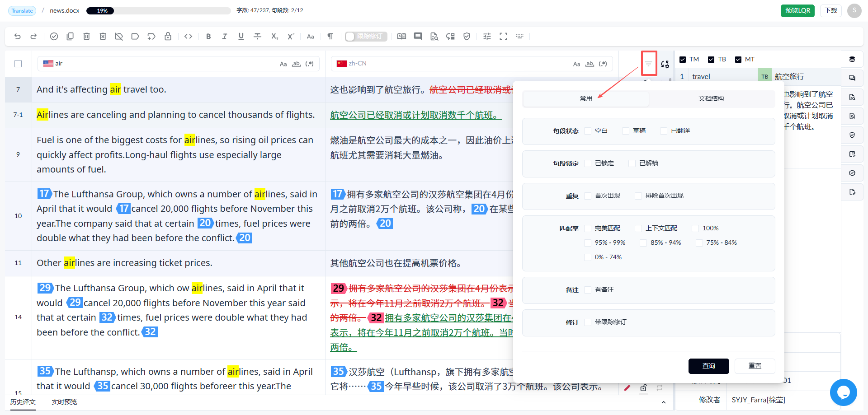868x415 pixels.
Task: Switch to 文档结构 tab
Action: [711, 98]
